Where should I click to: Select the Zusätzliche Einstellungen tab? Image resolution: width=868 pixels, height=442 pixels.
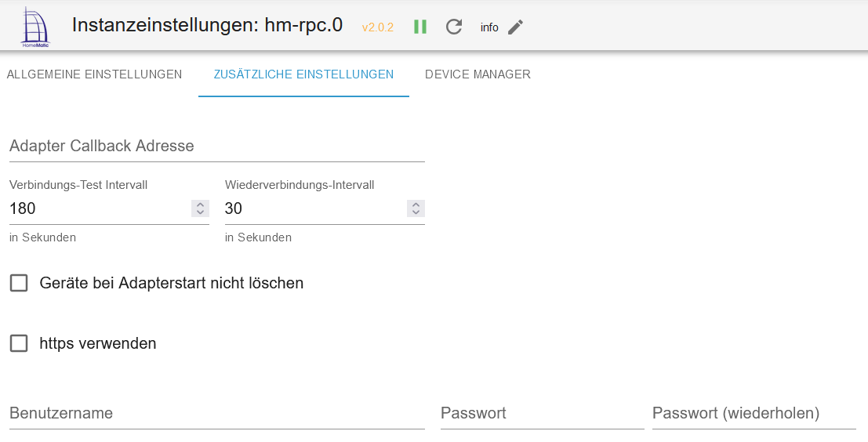coord(303,74)
